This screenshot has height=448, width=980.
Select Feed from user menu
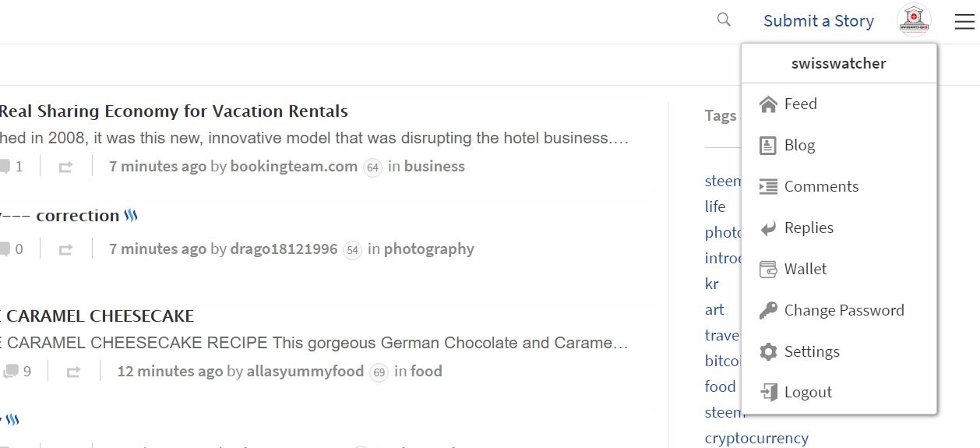coord(800,104)
